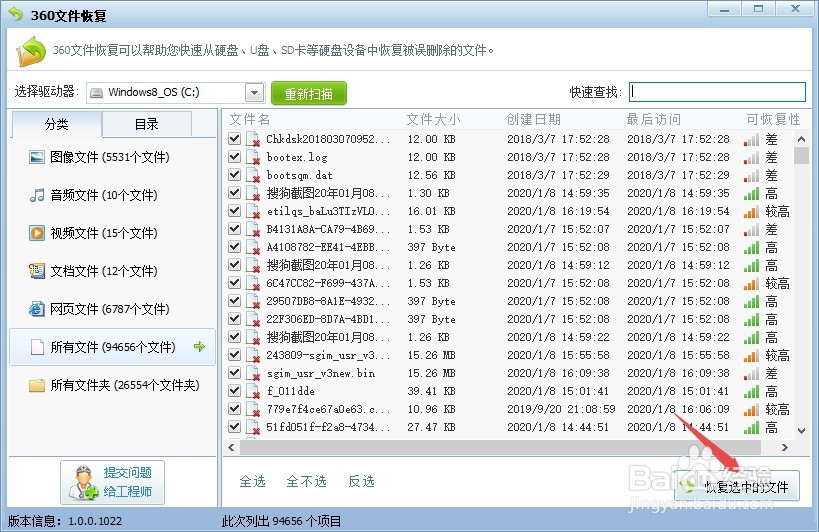This screenshot has width=819, height=532.
Task: Click the file icon beside sgim_usr_v3new.bin
Action: [253, 373]
